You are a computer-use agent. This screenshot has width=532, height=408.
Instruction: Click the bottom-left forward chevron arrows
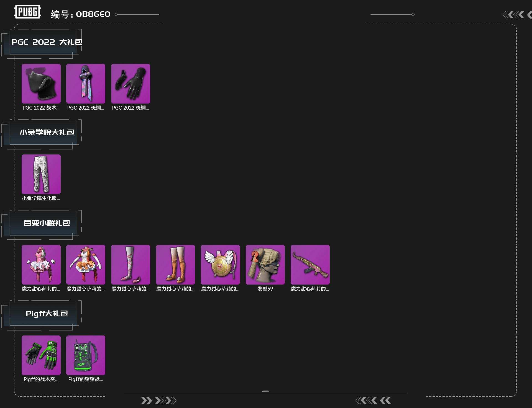[x=158, y=401]
